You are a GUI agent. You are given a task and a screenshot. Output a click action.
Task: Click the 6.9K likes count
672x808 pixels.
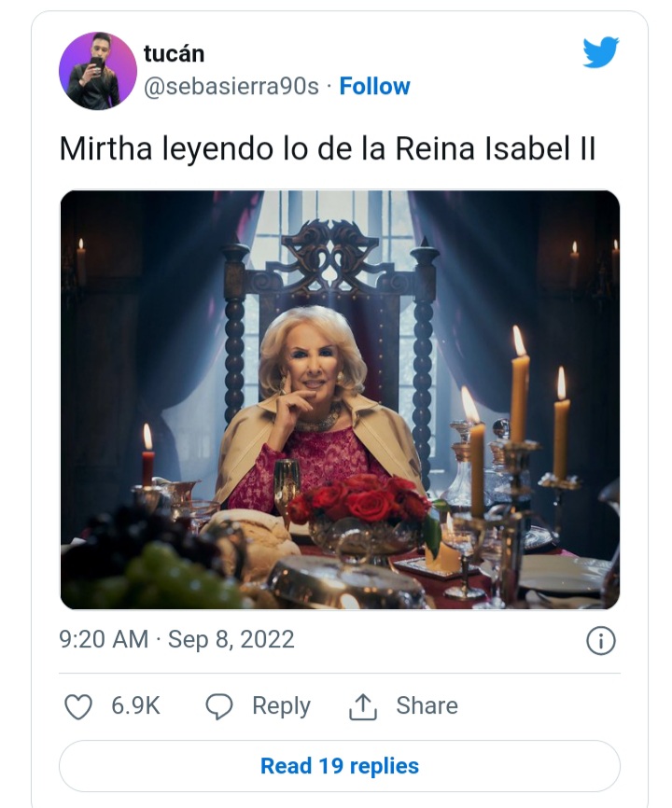click(135, 706)
